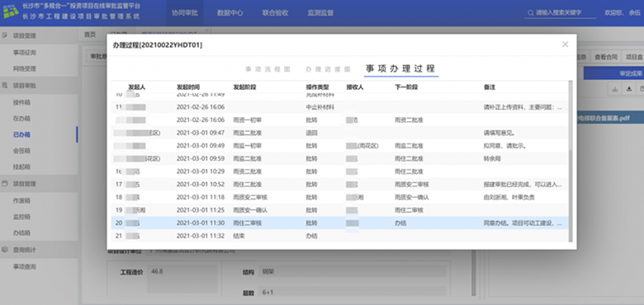644x305 pixels.
Task: Switch to the 事项流程图 tab
Action: click(268, 69)
